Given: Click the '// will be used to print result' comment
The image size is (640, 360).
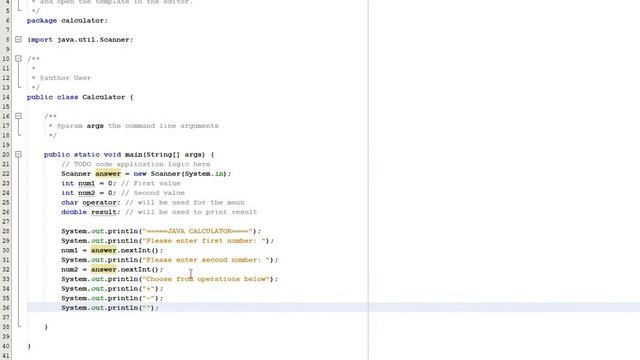Looking at the screenshot, I should pos(191,212).
